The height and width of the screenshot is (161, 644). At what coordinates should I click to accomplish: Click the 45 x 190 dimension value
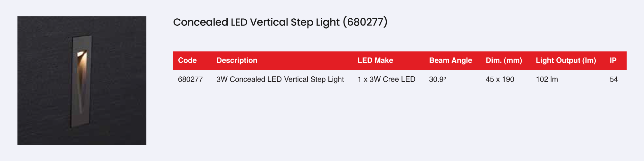click(x=500, y=80)
